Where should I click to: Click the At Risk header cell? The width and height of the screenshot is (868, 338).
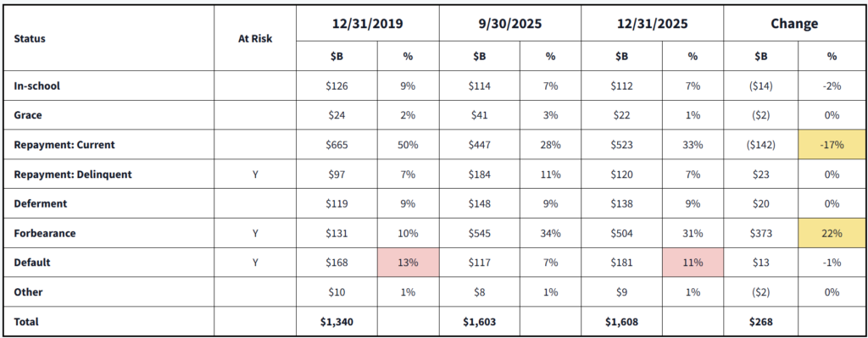click(255, 39)
